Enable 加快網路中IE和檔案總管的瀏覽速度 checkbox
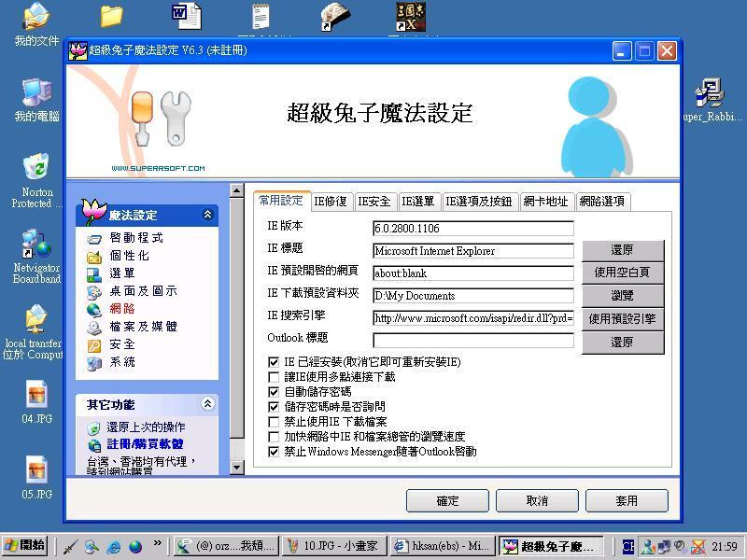This screenshot has width=747, height=560. click(274, 437)
